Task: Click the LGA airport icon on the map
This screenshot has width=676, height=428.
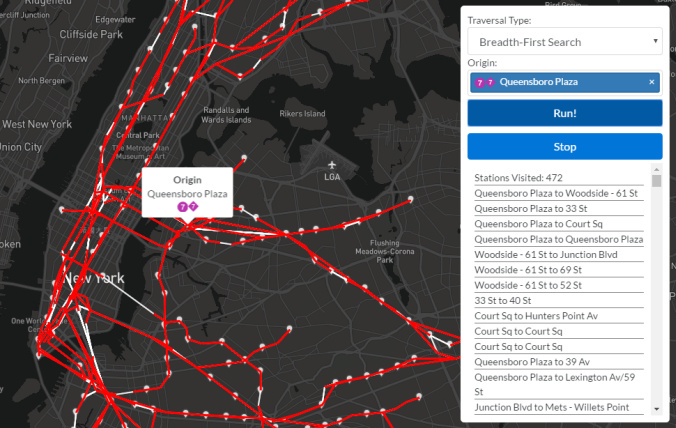Action: click(x=332, y=164)
